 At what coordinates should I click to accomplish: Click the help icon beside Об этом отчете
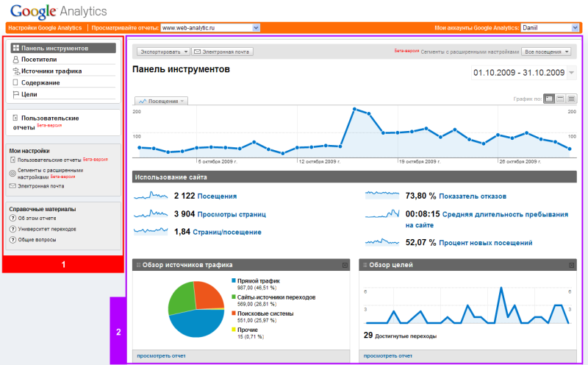click(12, 218)
